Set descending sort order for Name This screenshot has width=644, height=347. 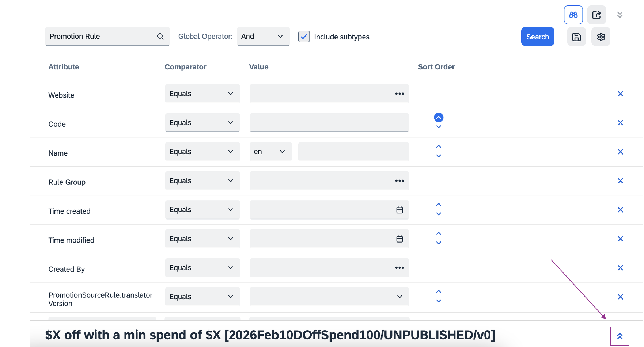pyautogui.click(x=439, y=156)
